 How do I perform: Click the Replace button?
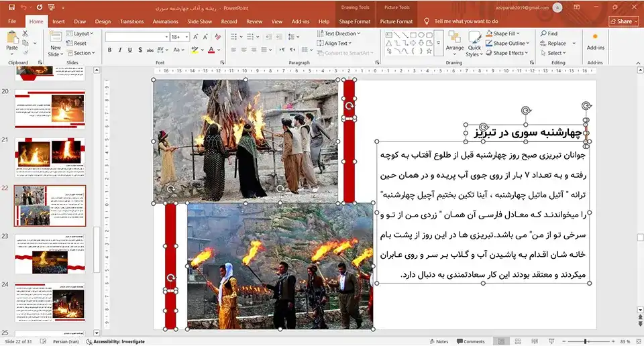tap(553, 43)
